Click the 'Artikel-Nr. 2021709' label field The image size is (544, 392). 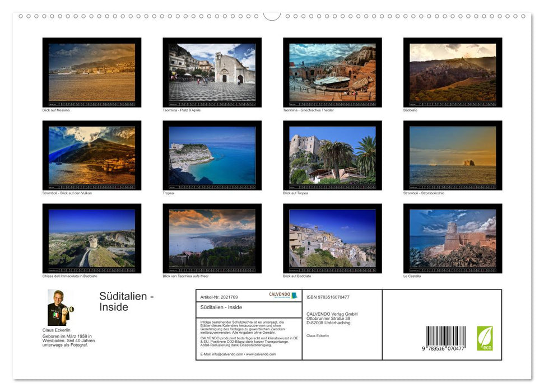[220, 296]
